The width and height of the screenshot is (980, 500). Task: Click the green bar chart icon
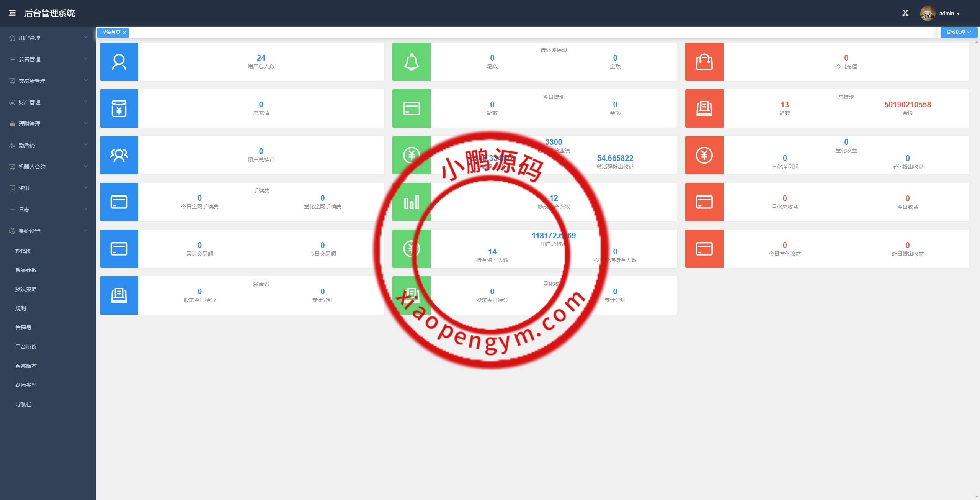pyautogui.click(x=412, y=202)
